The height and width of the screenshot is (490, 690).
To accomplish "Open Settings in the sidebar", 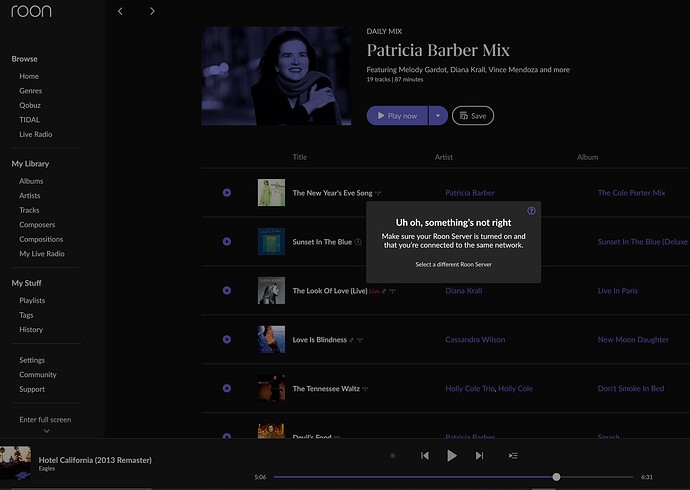I will [x=32, y=360].
